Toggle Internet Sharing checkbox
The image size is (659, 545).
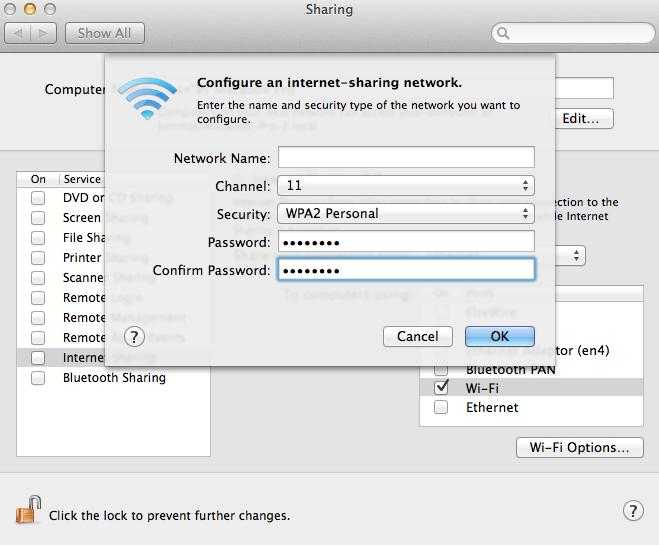coord(38,358)
